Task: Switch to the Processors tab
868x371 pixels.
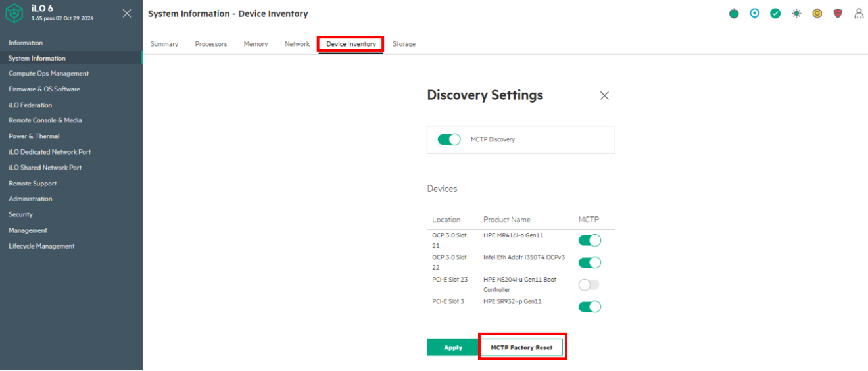Action: 211,44
